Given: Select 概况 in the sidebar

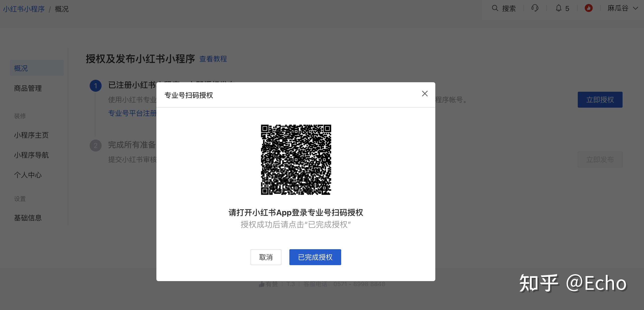Looking at the screenshot, I should tap(37, 68).
